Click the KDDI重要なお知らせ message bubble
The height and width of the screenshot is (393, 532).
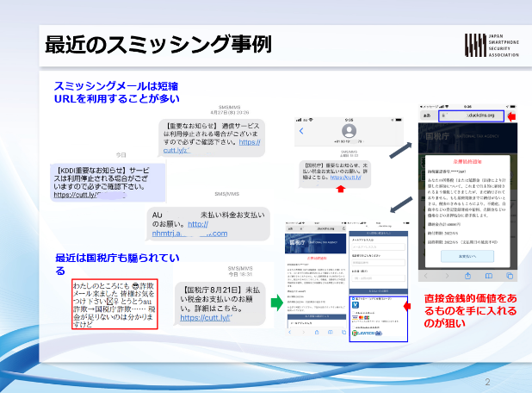coord(108,183)
